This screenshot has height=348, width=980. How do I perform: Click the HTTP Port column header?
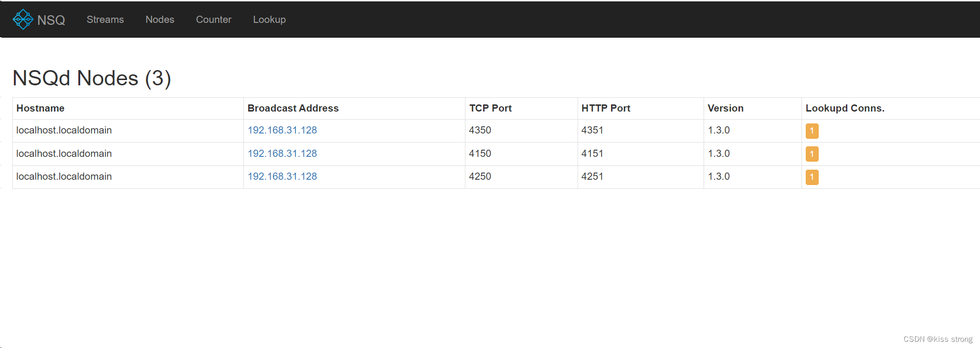tap(606, 108)
